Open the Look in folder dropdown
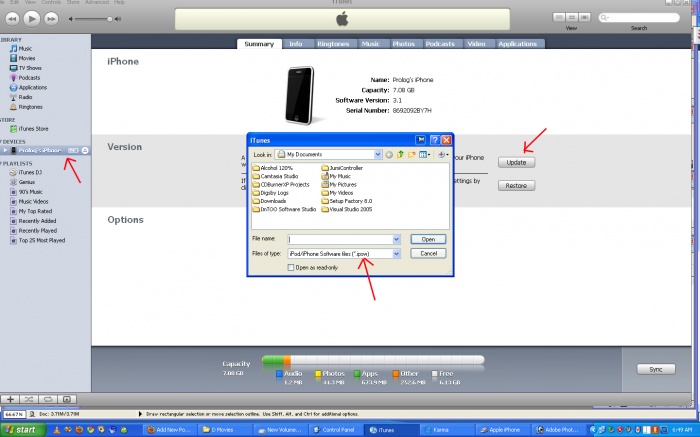Screen dimensions: 700x437 (378, 154)
